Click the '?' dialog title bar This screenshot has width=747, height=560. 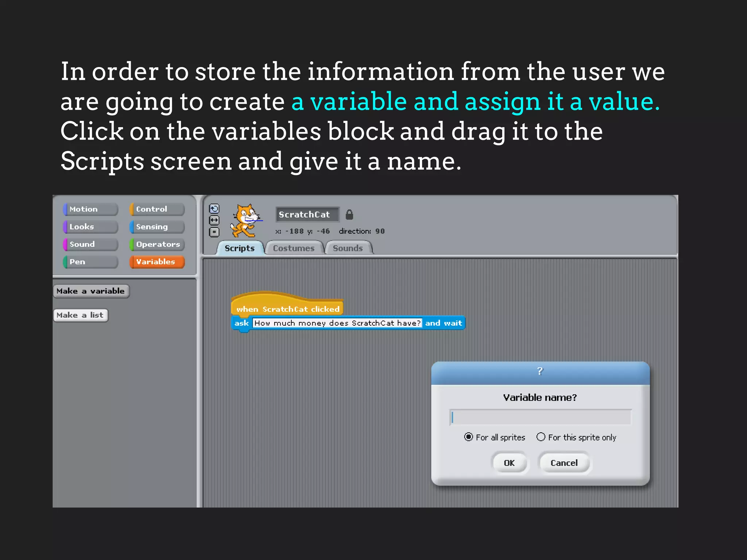tap(540, 373)
